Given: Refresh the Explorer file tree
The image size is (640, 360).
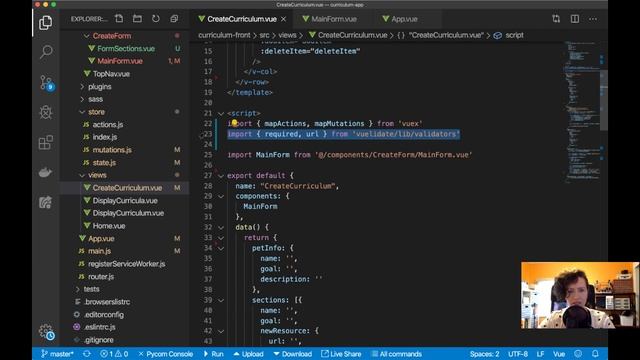Looking at the screenshot, I should click(x=156, y=19).
